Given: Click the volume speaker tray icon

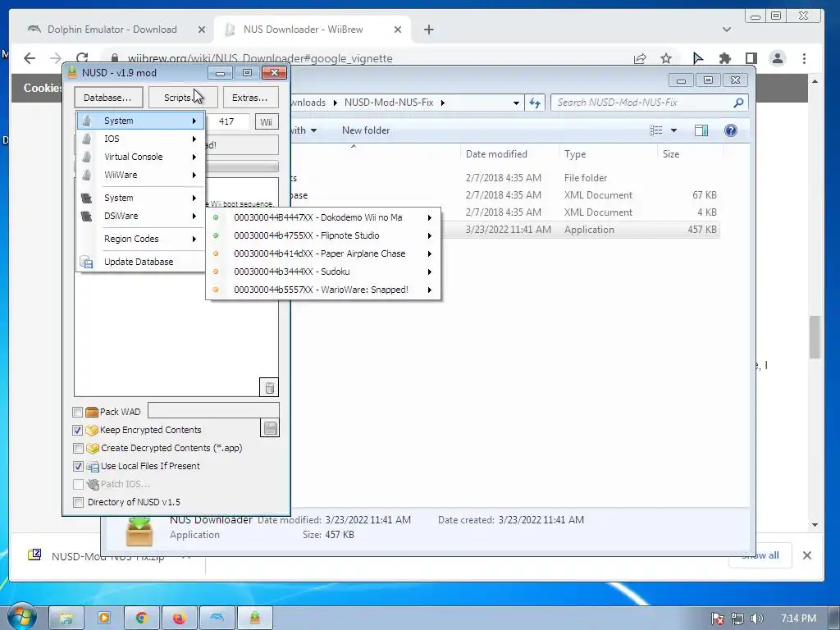Looking at the screenshot, I should coord(757,619).
